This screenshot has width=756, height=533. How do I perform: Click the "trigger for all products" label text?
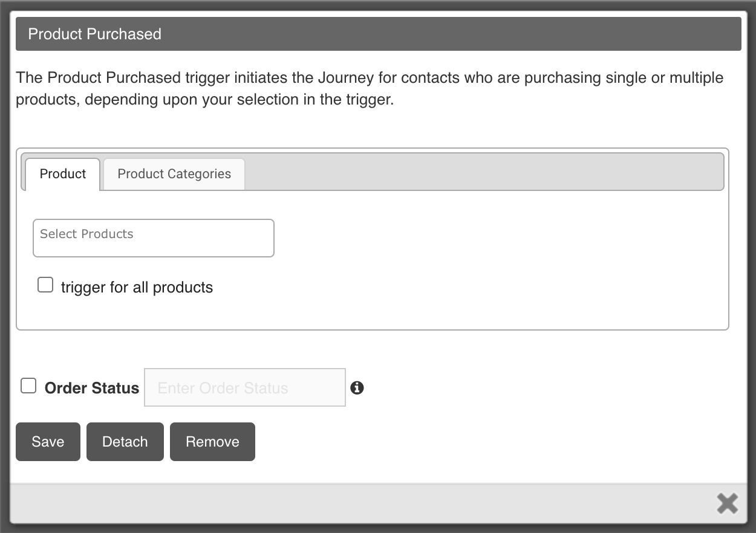[137, 287]
